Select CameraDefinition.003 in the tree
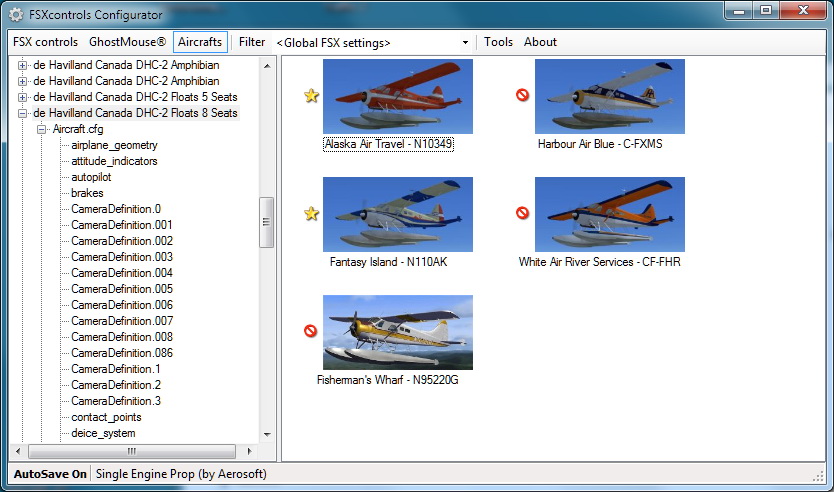834x492 pixels. point(122,257)
